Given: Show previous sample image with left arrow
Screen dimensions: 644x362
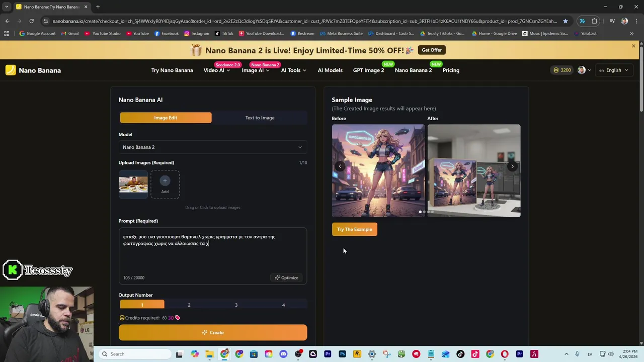Looking at the screenshot, I should (340, 166).
